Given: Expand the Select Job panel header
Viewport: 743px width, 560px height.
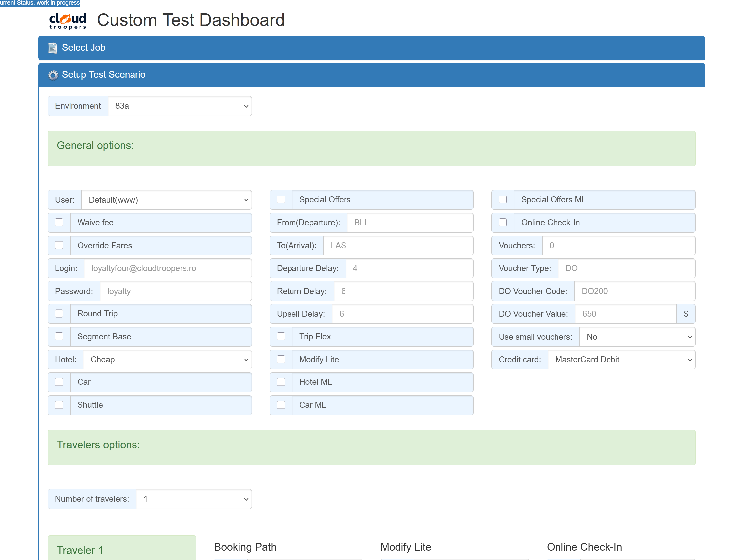Looking at the screenshot, I should (371, 48).
